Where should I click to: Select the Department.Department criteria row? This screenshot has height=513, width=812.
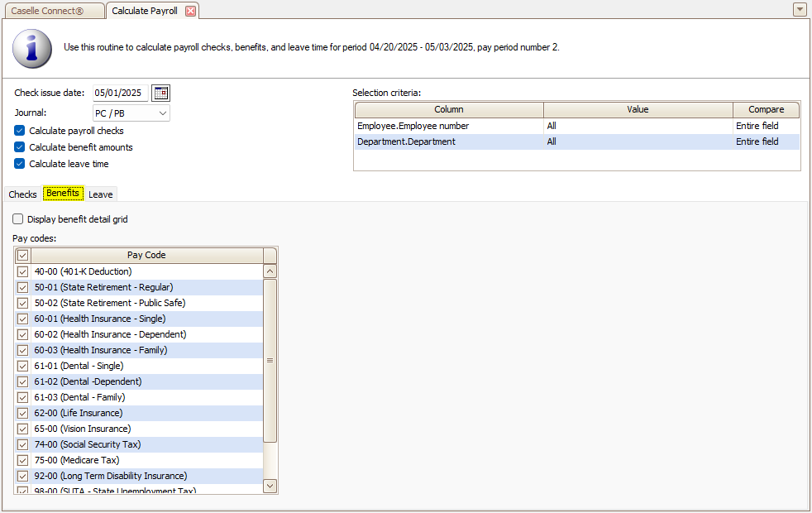tap(577, 141)
